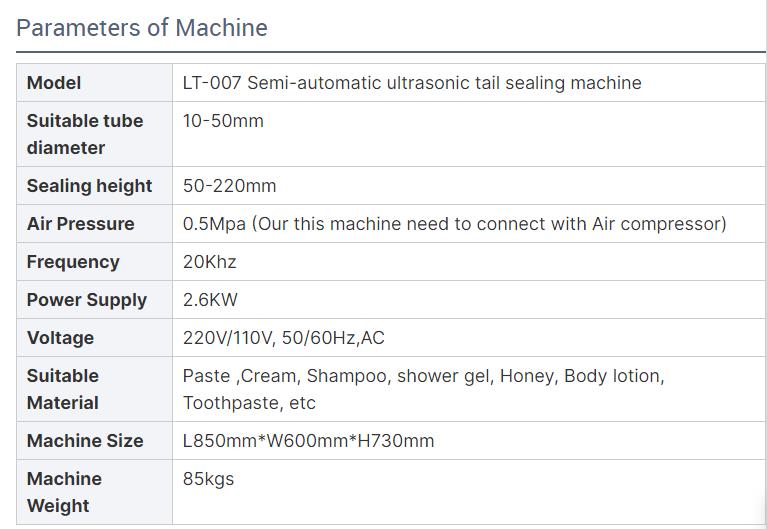Click the 50-220mm sealing height value
Viewport: 767px width, 529px height.
(229, 185)
